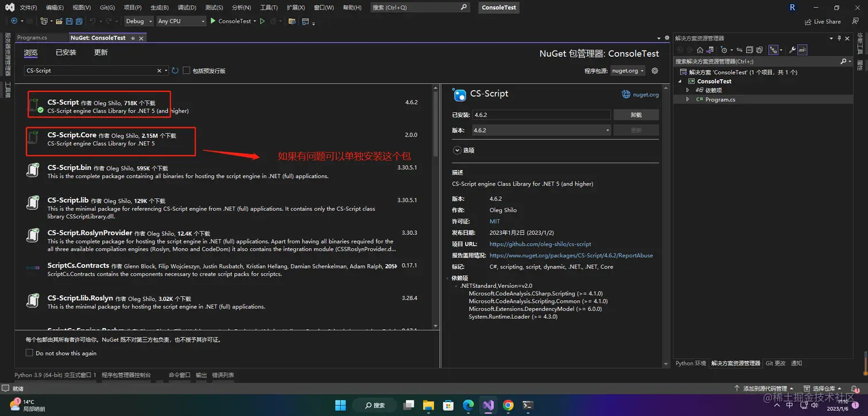This screenshot has height=416, width=868.
Task: Expand the Program.cs node arrow
Action: click(x=688, y=99)
